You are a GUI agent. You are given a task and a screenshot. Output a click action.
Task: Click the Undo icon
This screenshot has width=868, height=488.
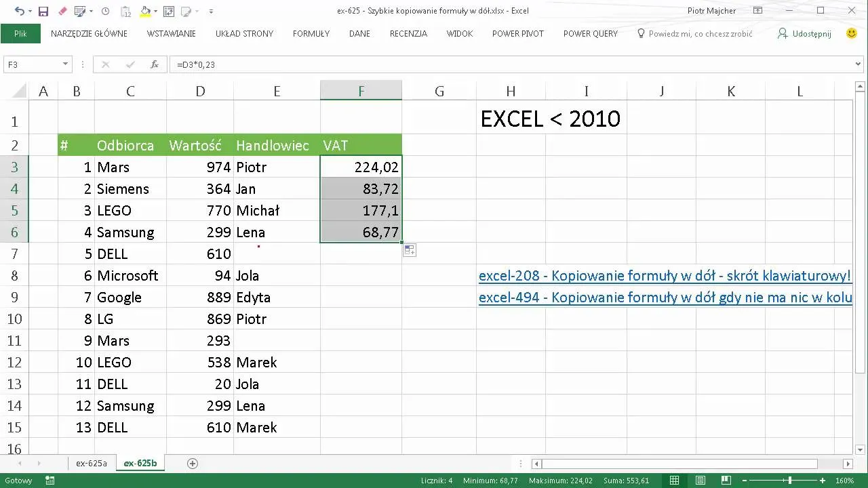[20, 11]
